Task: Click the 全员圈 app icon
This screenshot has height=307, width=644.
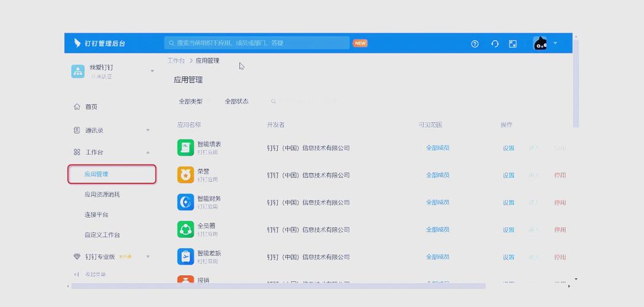Action: click(x=185, y=229)
